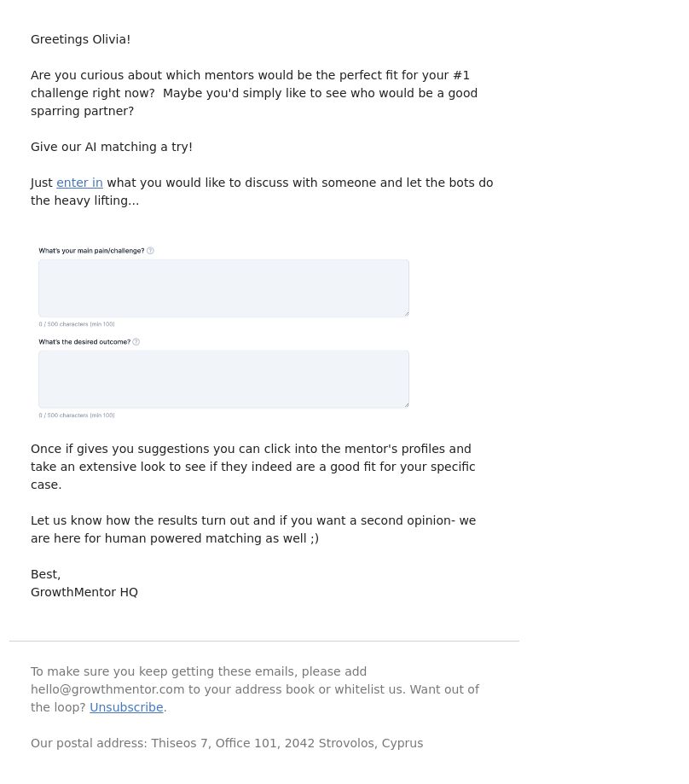Click inside the desired outcome text area
Image resolution: width=689 pixels, height=784 pixels.
coord(223,379)
